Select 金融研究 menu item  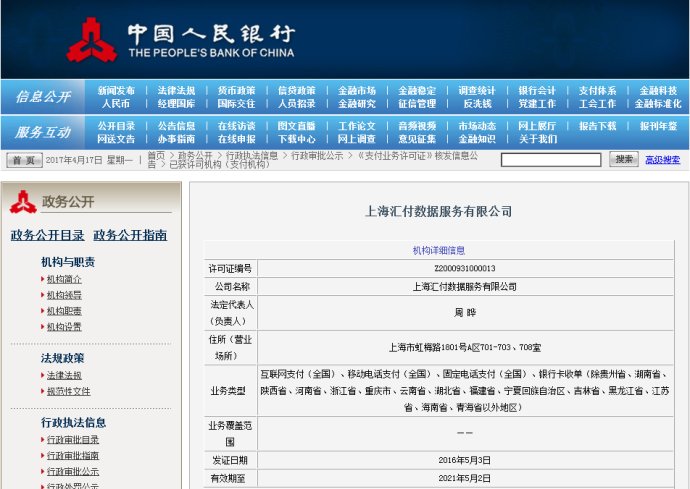[357, 104]
